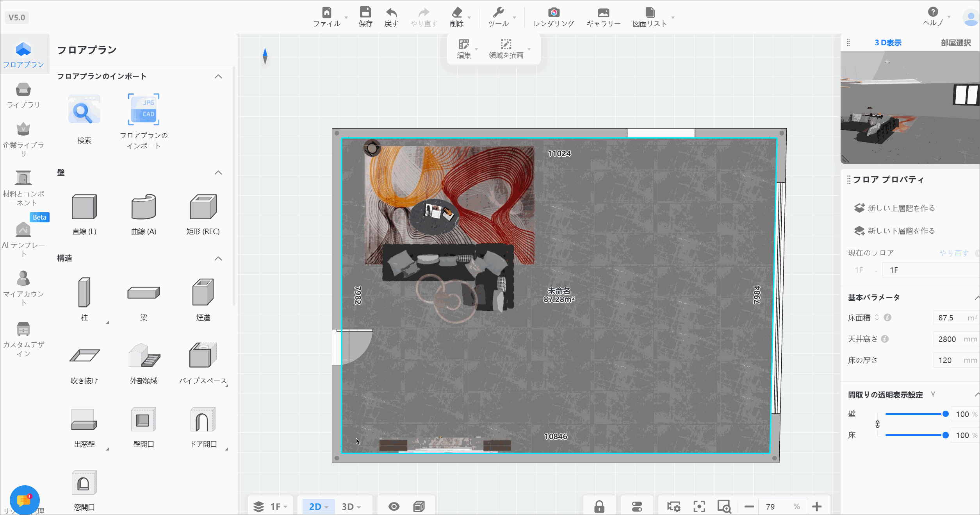This screenshot has width=980, height=515.
Task: Click the fit-to-screen frame button
Action: (699, 507)
